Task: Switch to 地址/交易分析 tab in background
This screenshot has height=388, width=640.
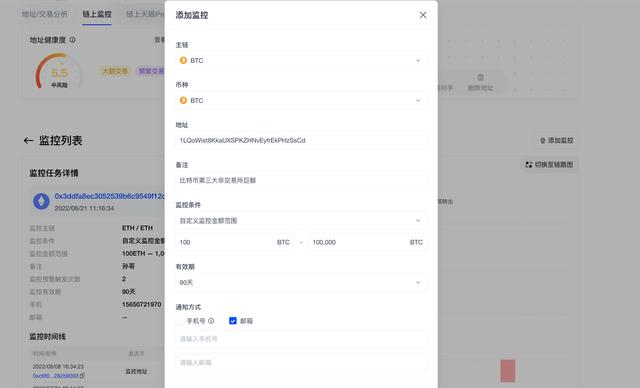Action: pyautogui.click(x=44, y=14)
